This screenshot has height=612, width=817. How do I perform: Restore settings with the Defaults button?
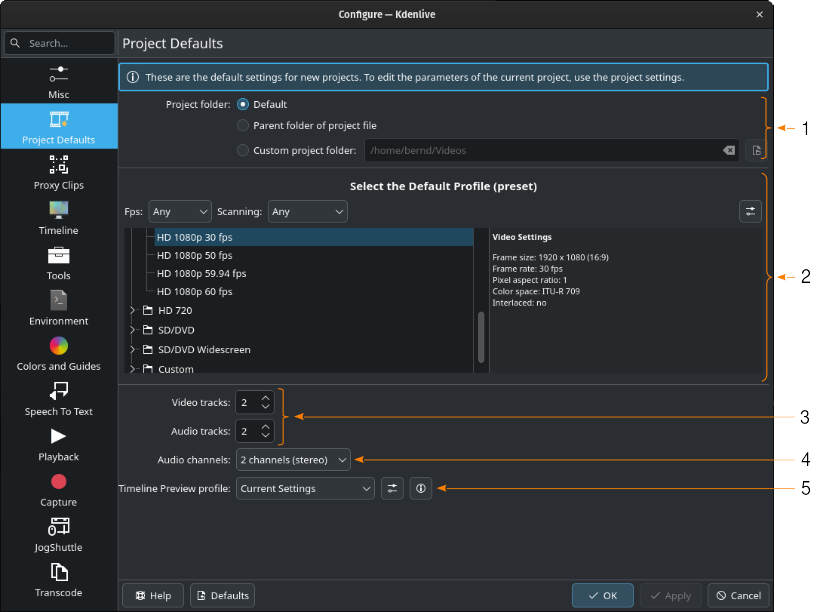click(222, 595)
